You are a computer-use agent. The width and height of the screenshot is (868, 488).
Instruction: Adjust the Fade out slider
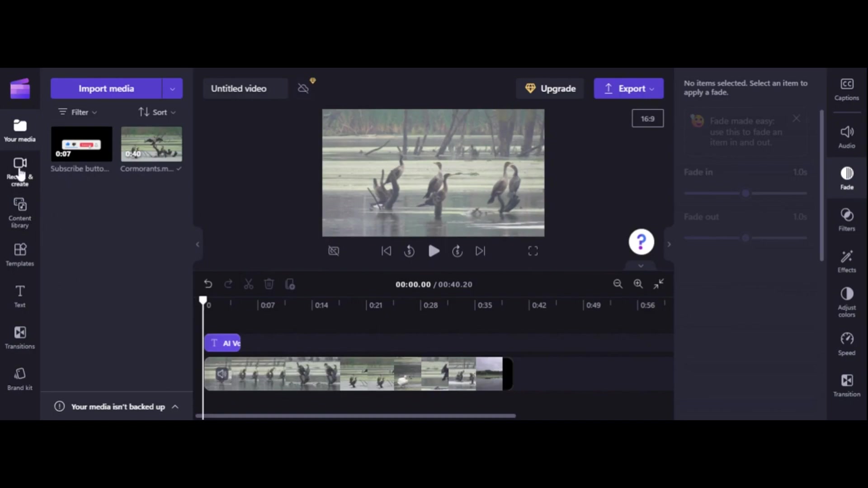[x=745, y=238]
